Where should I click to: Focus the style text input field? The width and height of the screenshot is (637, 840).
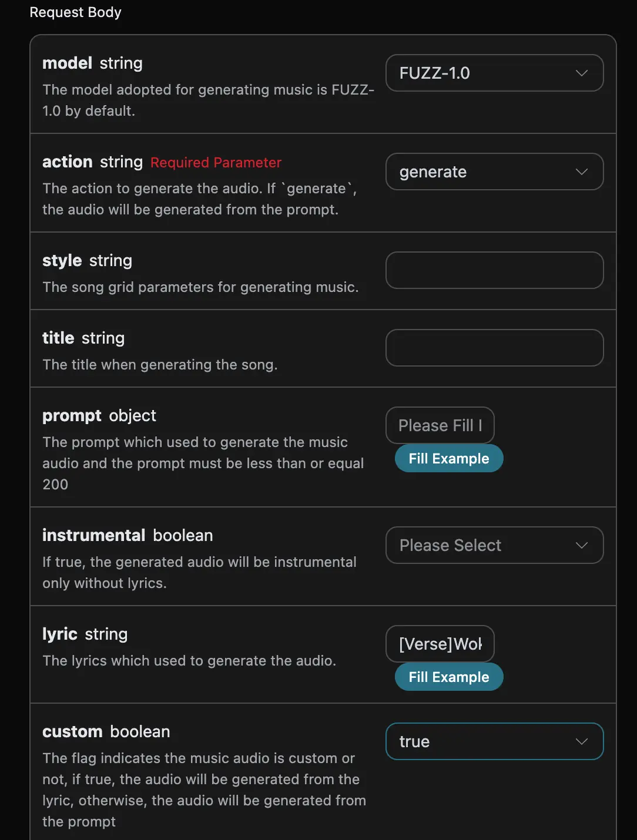click(x=494, y=270)
